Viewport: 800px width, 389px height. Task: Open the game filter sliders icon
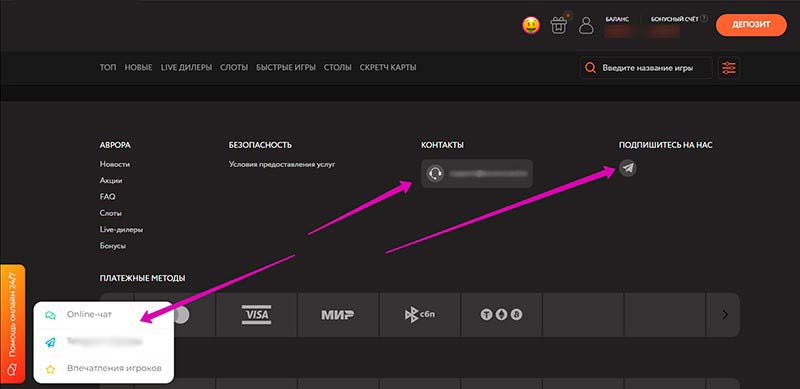click(729, 67)
